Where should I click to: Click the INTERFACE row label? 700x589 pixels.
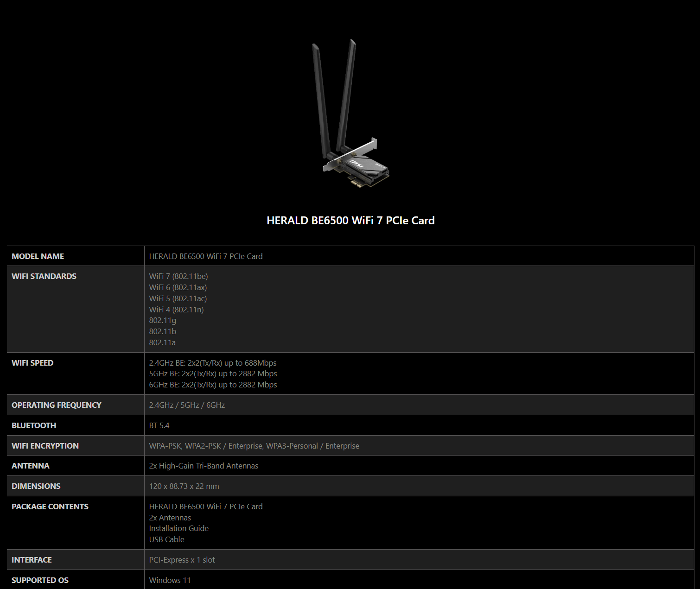32,560
